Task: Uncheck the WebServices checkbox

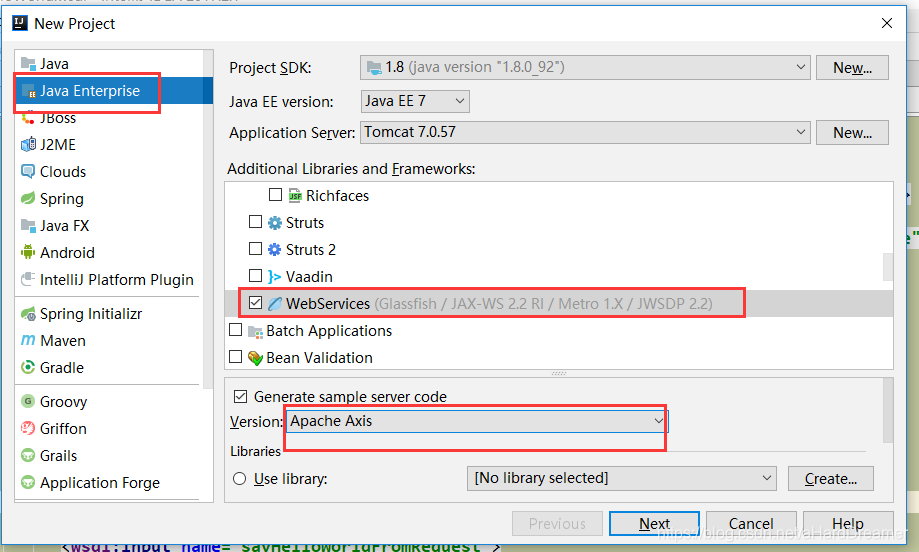Action: tap(255, 302)
